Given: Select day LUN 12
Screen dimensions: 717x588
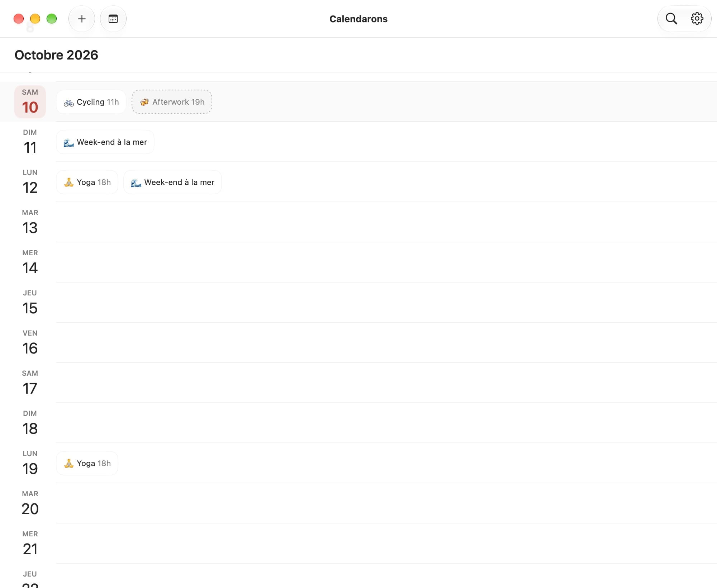Looking at the screenshot, I should (x=30, y=182).
